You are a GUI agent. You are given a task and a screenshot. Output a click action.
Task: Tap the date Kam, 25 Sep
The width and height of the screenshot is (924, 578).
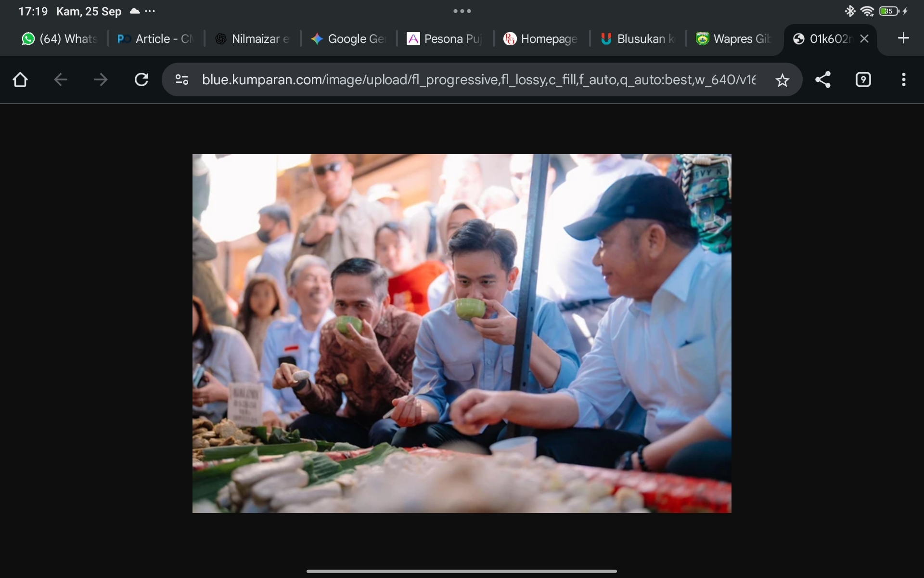coord(89,12)
